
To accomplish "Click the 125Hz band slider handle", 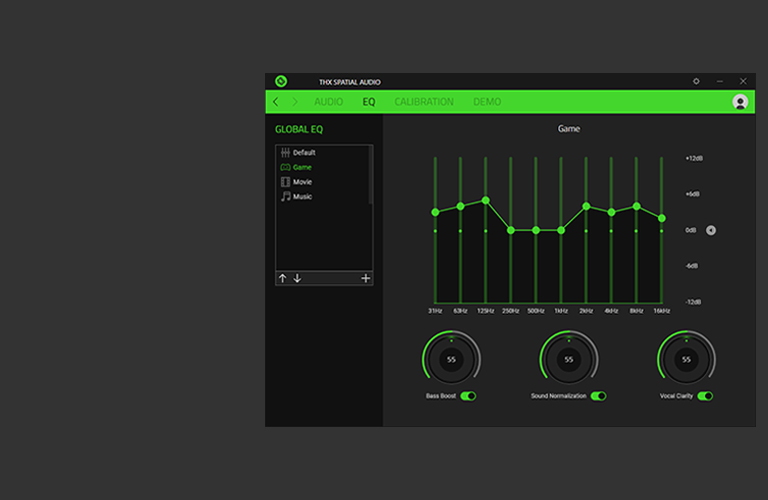I will point(485,200).
